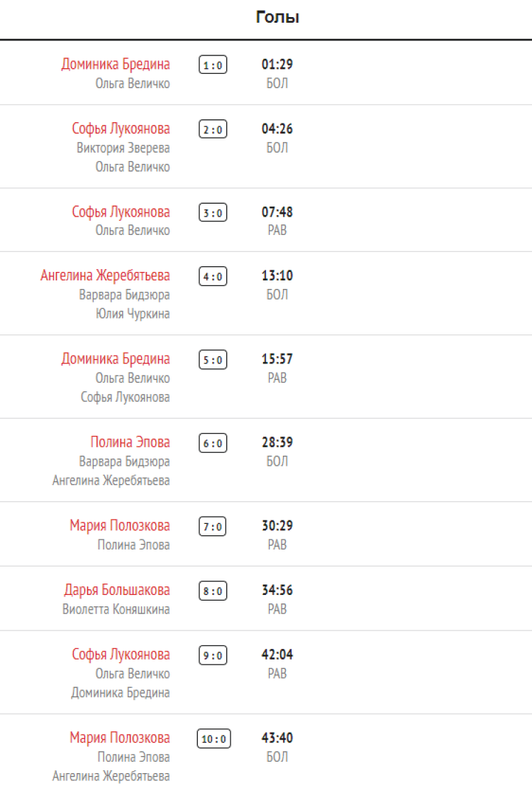Click the 1:0 score badge
Screen dimensions: 532x793
tap(213, 65)
